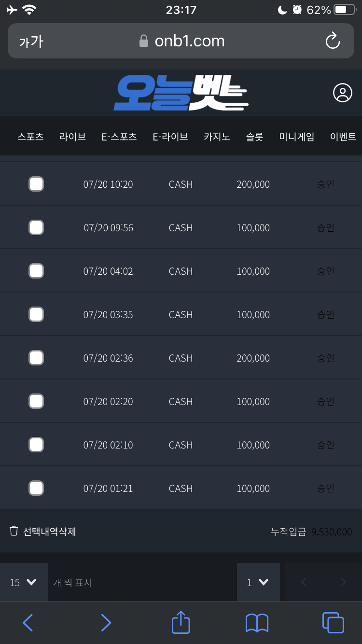
Task: Open the user profile icon
Action: click(x=342, y=93)
